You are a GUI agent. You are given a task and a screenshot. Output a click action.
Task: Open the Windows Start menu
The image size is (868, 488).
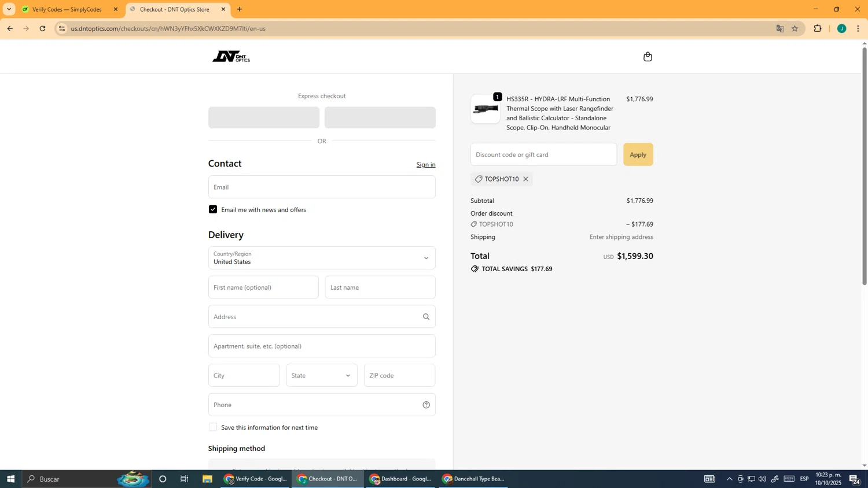coord(10,479)
